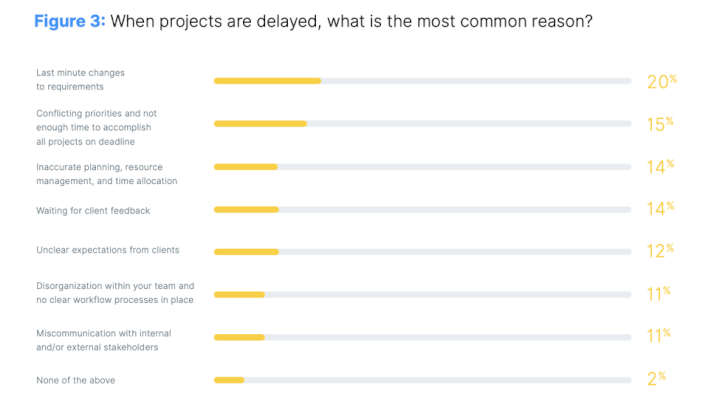720x419 pixels.
Task: Click the 20% value label
Action: [x=661, y=81]
